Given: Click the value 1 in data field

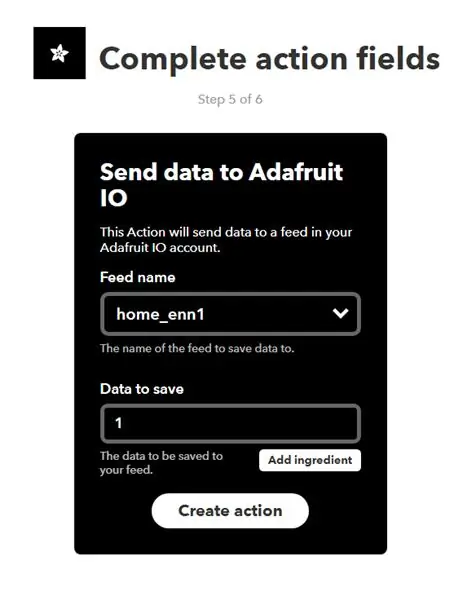Looking at the screenshot, I should (119, 423).
